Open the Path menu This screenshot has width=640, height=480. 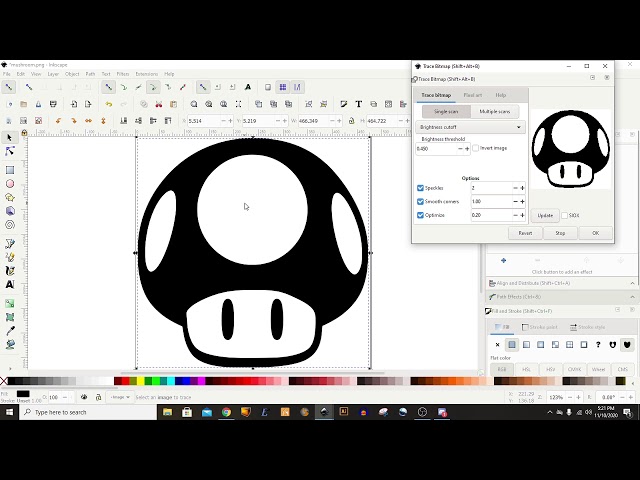90,74
